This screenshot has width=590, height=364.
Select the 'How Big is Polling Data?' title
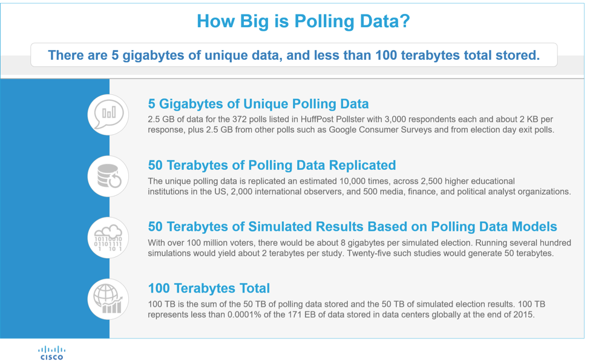[x=295, y=22]
